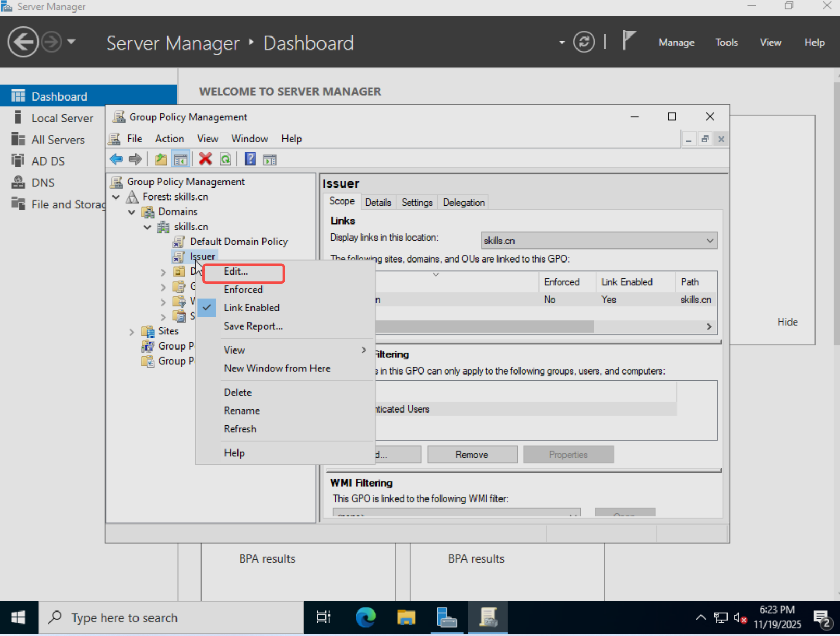The image size is (840, 636).
Task: Click the Server Manager refresh circle icon
Action: coord(584,42)
